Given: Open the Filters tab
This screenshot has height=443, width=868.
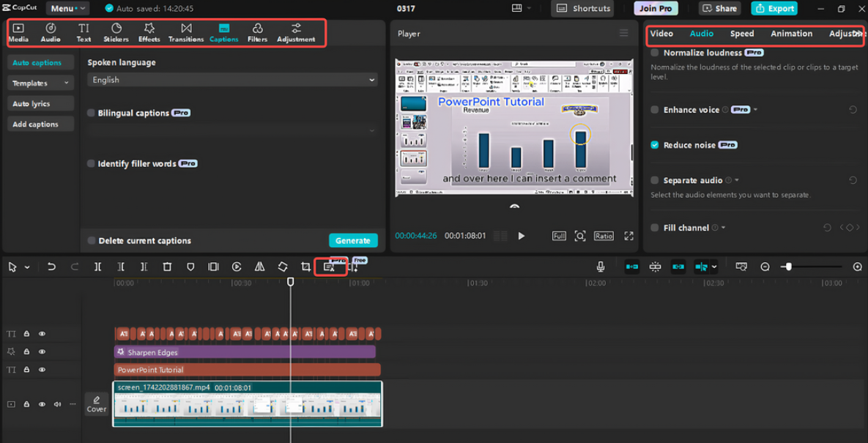Looking at the screenshot, I should pos(257,33).
